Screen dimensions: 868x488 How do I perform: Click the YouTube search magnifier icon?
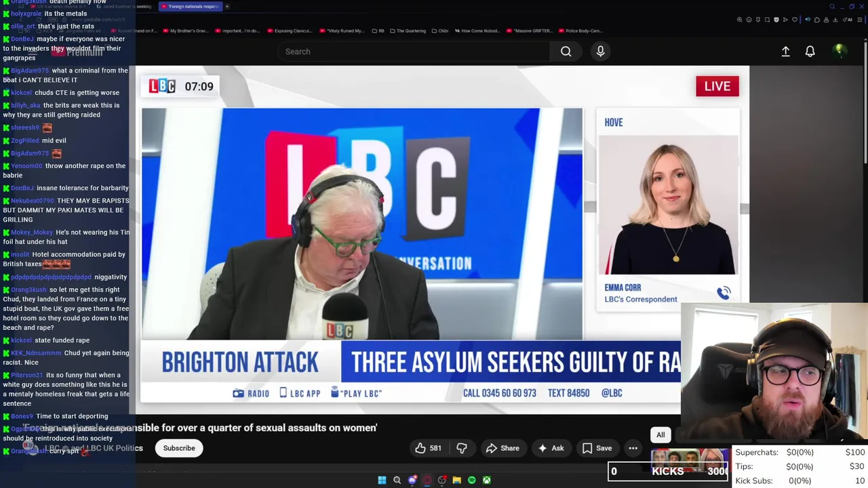[x=566, y=52]
